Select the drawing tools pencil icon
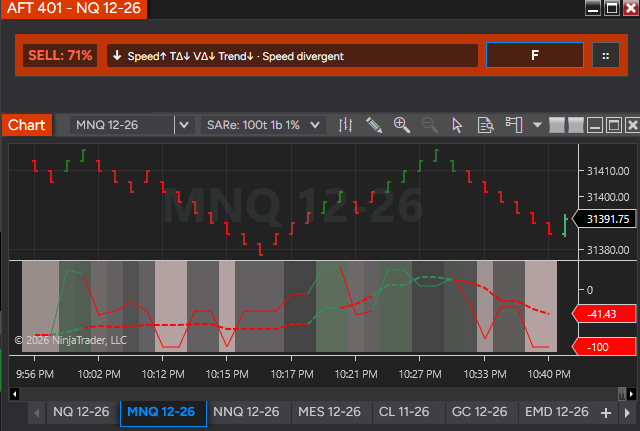Image resolution: width=640 pixels, height=431 pixels. coord(374,125)
